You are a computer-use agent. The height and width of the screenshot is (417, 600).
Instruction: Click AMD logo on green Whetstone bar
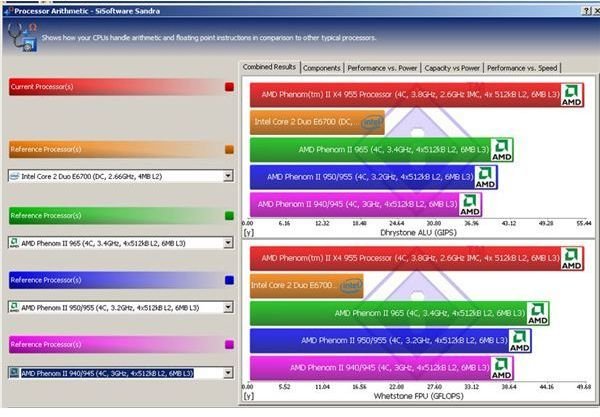pyautogui.click(x=538, y=313)
